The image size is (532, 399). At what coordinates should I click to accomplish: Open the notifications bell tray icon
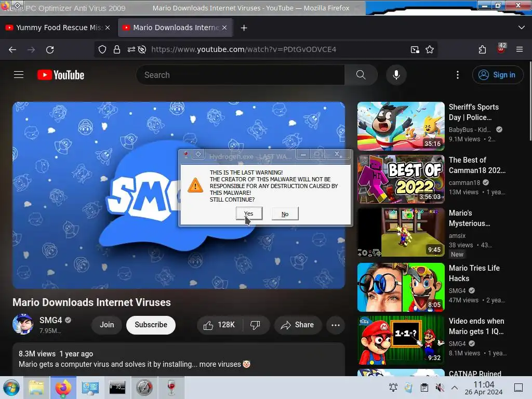tap(393, 388)
